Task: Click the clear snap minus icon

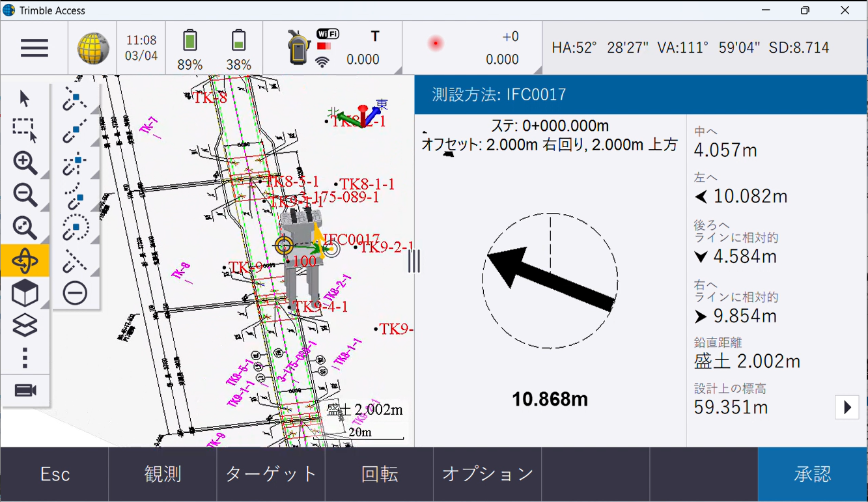Action: (76, 294)
